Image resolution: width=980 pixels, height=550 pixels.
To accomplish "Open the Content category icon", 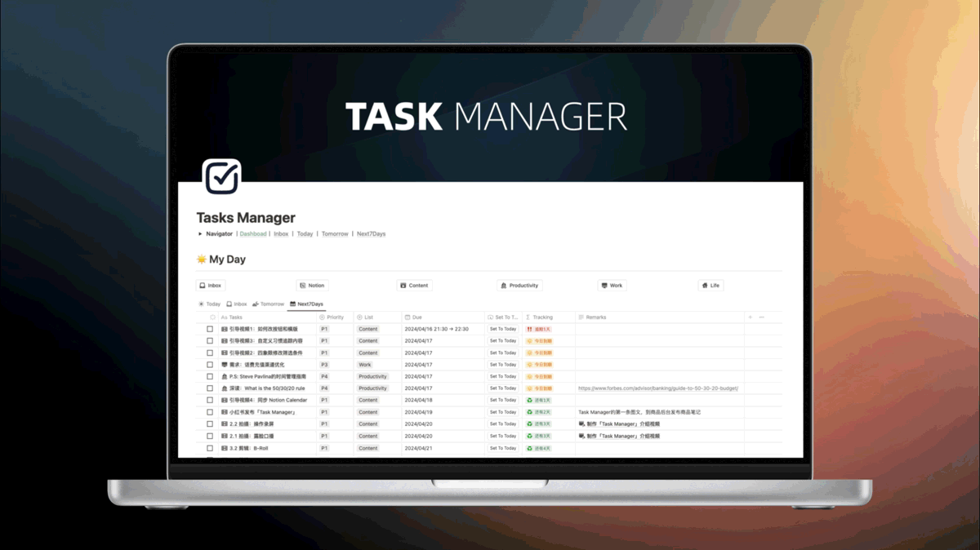I will point(403,285).
